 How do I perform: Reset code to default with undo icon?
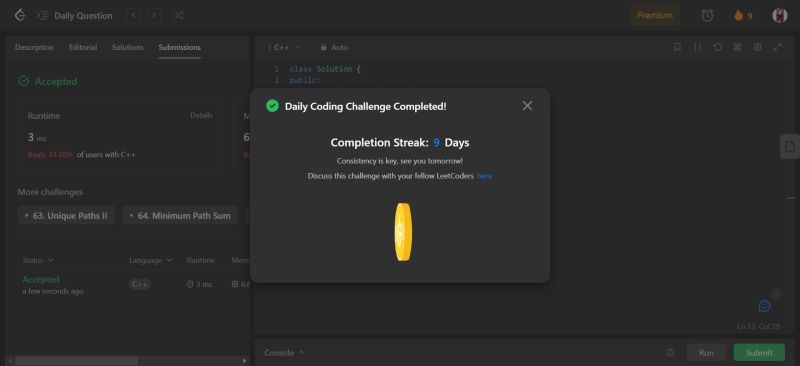(x=717, y=47)
